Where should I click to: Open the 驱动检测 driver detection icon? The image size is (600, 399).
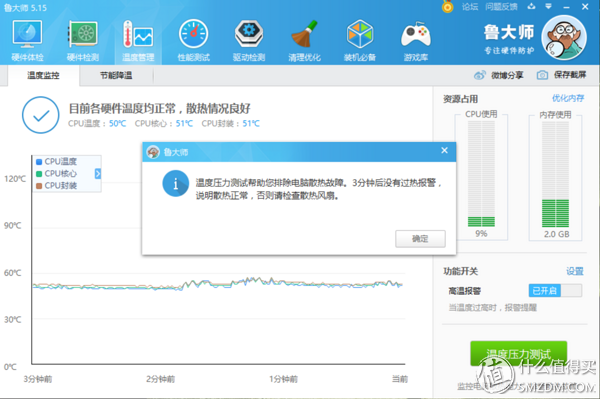pos(249,40)
